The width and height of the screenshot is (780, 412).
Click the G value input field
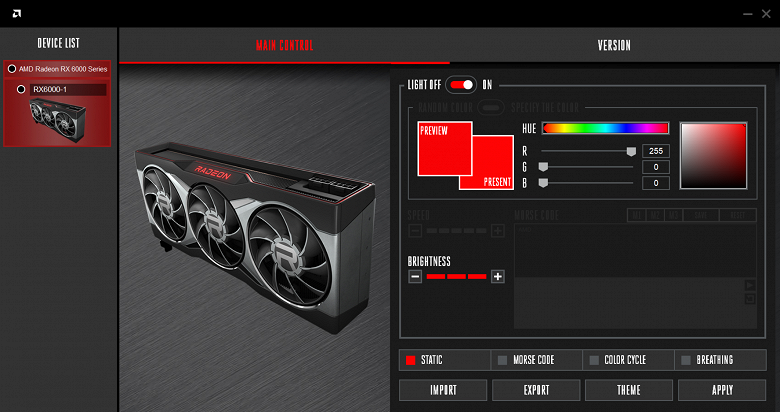656,167
